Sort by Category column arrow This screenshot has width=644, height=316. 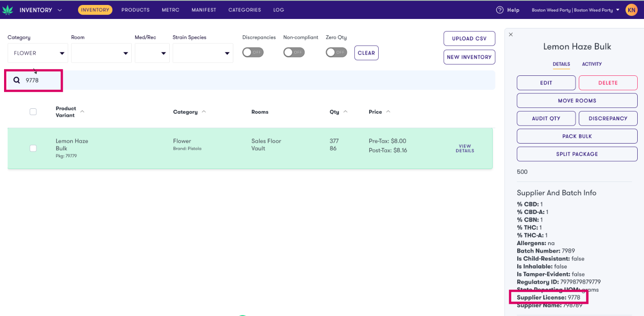pyautogui.click(x=204, y=112)
